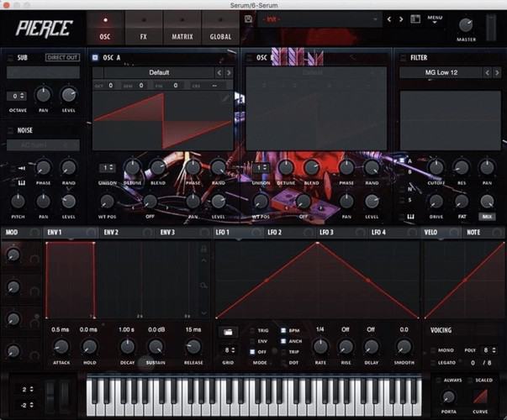Viewport: 507px width, 420px height.
Task: Open the Init preset name dropdown
Action: click(320, 19)
